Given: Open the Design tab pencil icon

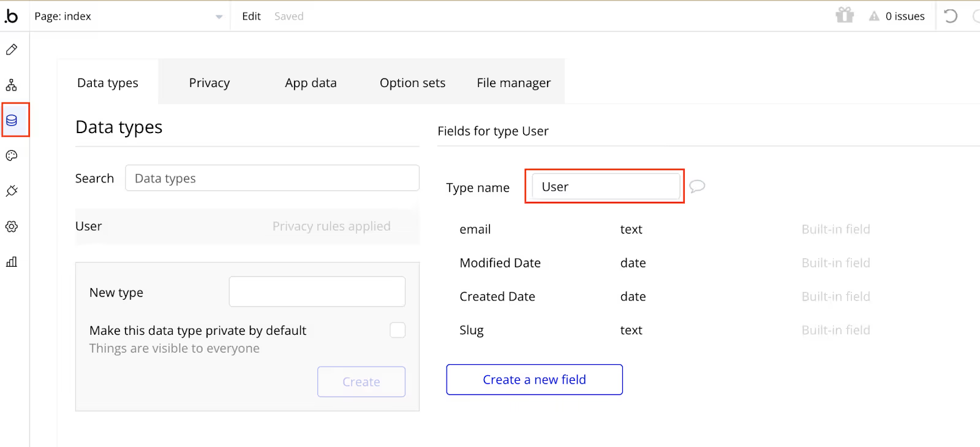Looking at the screenshot, I should tap(12, 50).
